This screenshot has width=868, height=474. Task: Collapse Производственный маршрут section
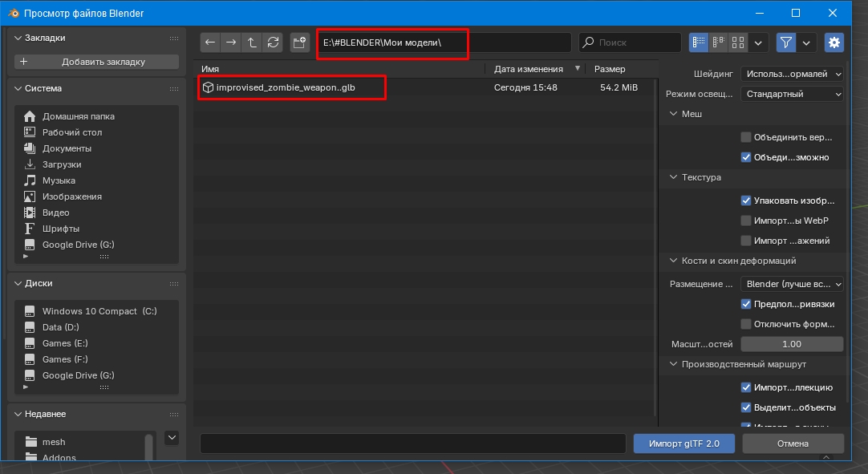coord(673,364)
